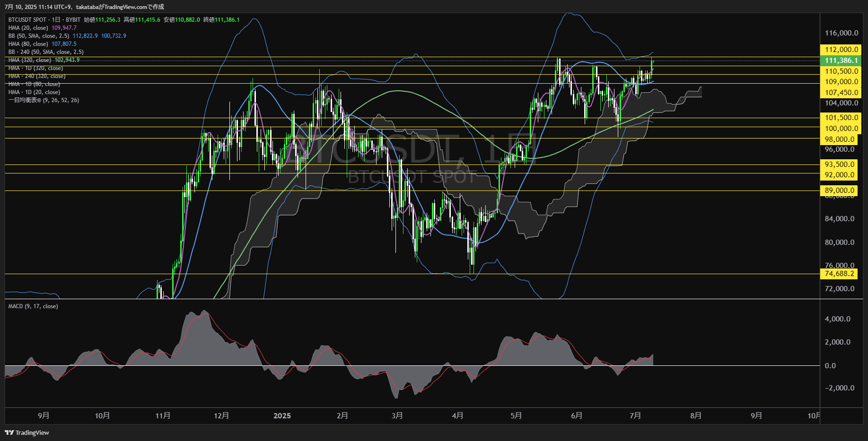Click the 11月 label on time axis
868x441 pixels.
(x=163, y=415)
